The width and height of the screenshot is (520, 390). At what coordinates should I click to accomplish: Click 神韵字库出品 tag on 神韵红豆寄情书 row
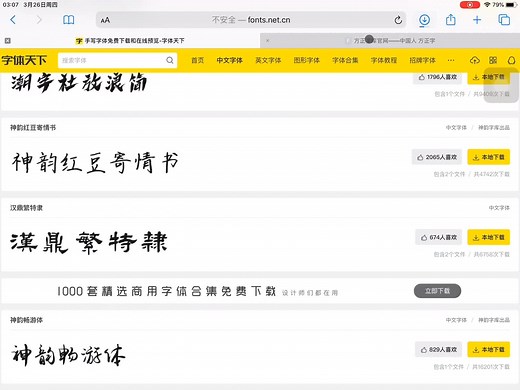[494, 128]
